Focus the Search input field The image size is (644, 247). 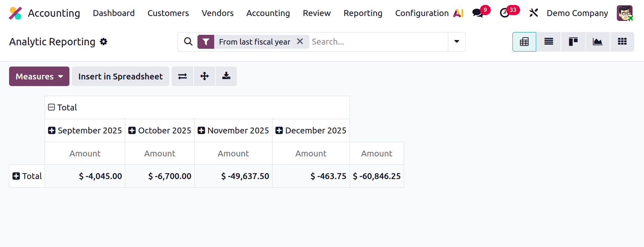click(379, 42)
